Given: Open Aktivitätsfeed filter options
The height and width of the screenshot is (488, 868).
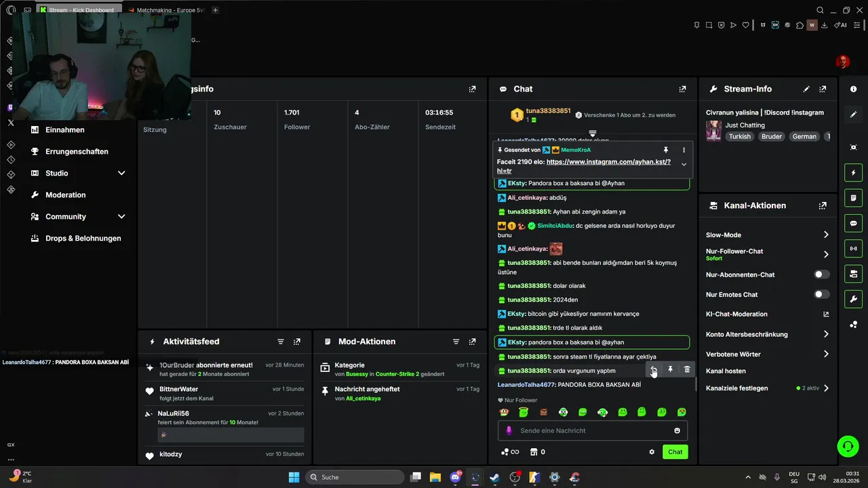Looking at the screenshot, I should (281, 342).
